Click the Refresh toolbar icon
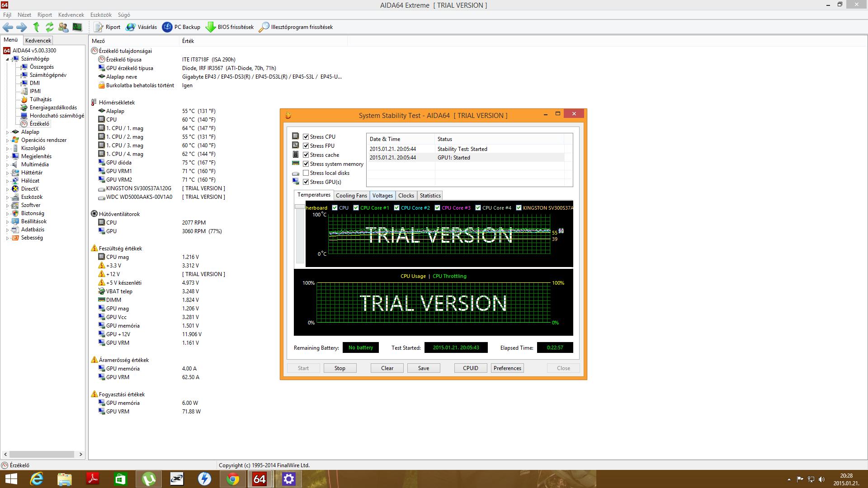The height and width of the screenshot is (488, 868). click(49, 27)
